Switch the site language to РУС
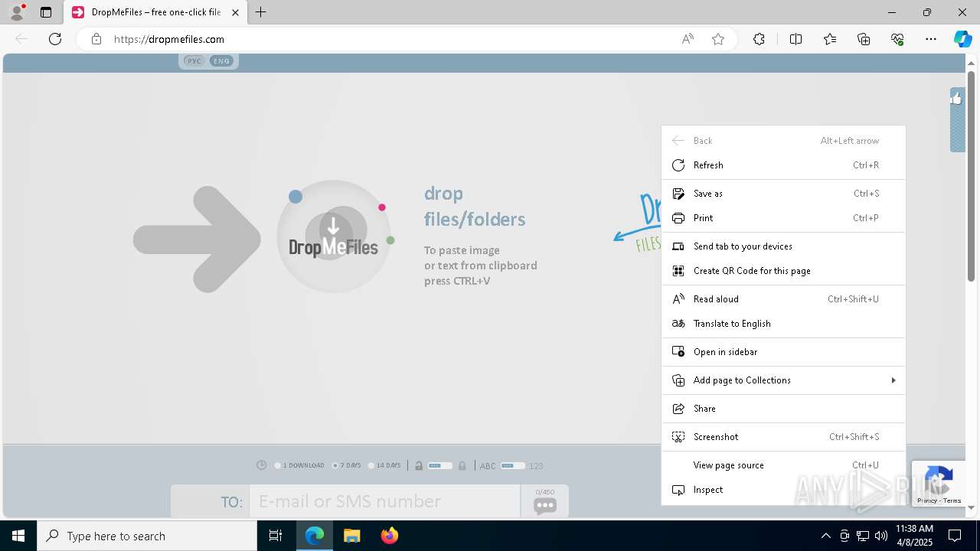 point(195,61)
